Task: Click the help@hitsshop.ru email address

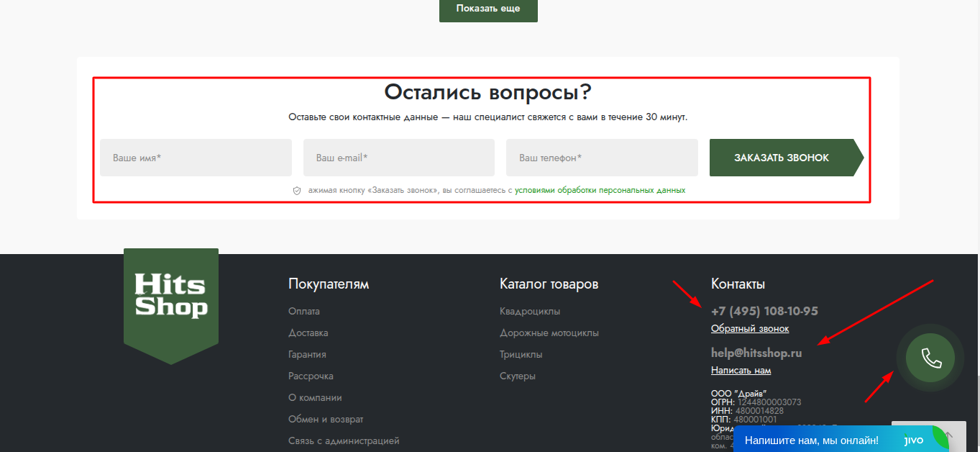Action: tap(756, 353)
